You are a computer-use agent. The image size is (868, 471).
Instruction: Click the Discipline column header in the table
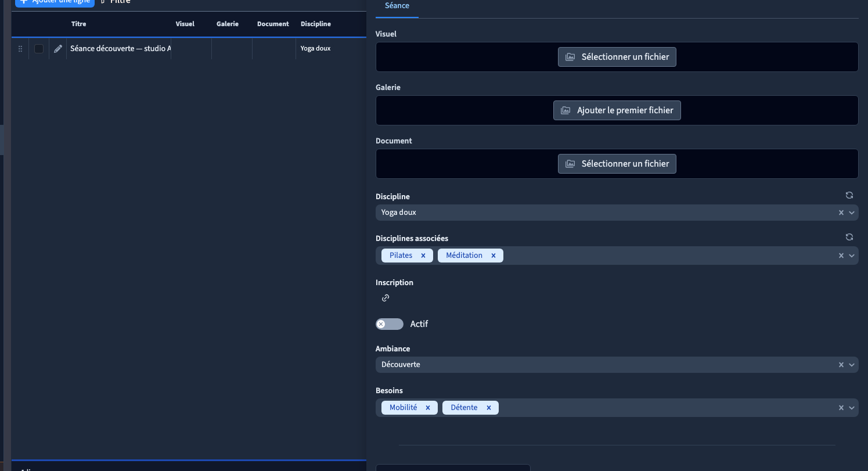(x=316, y=24)
